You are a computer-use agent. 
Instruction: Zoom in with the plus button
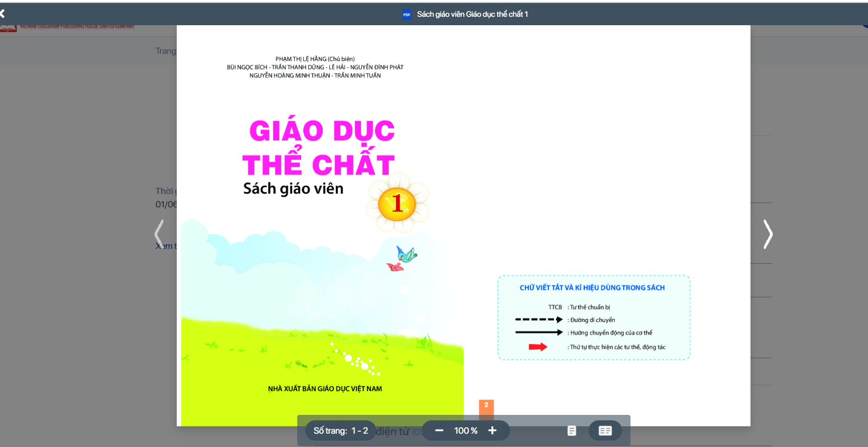point(492,431)
